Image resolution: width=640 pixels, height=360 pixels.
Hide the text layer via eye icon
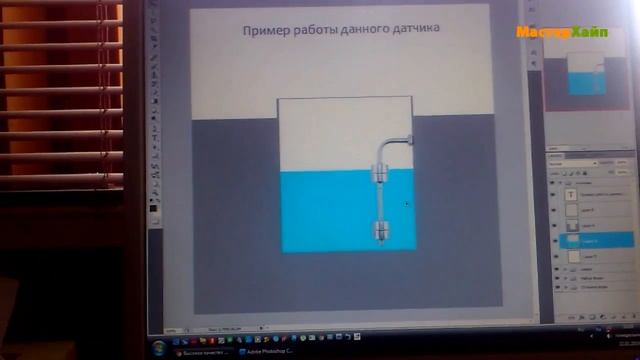click(553, 195)
